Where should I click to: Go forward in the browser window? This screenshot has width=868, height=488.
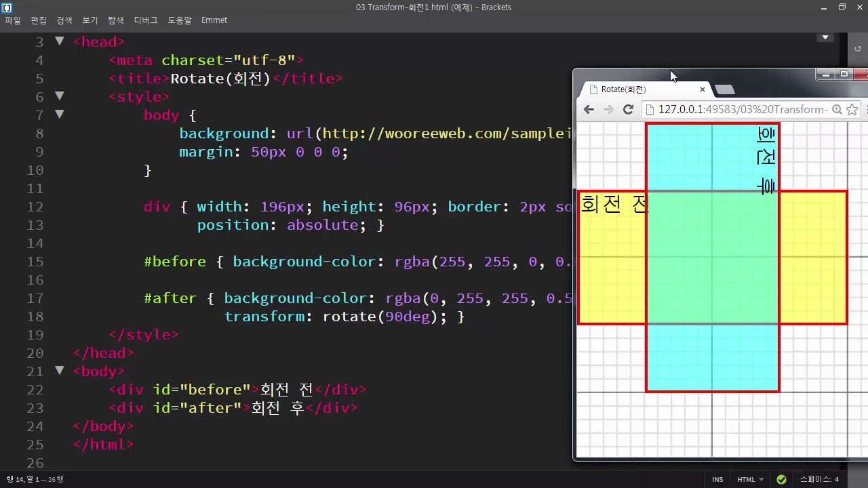coord(608,110)
